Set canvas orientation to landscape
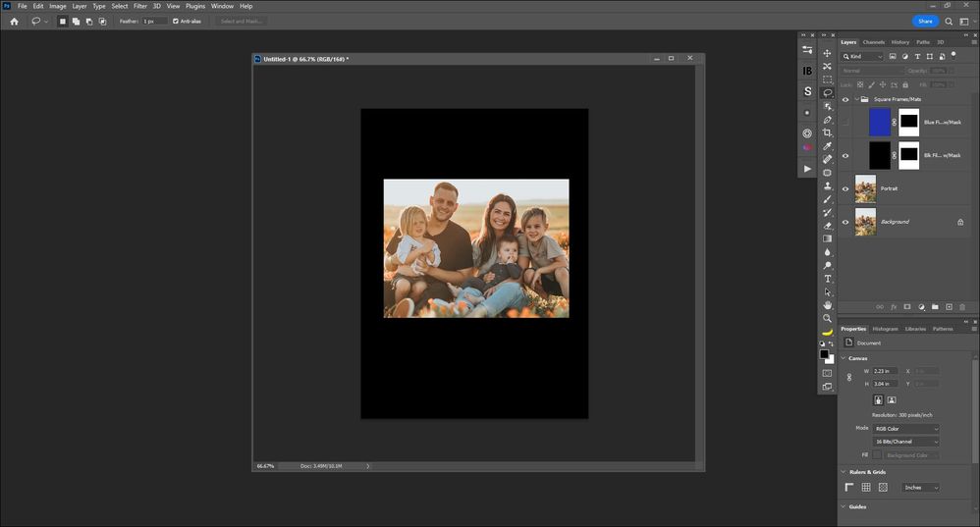The width and height of the screenshot is (980, 527). pos(892,400)
